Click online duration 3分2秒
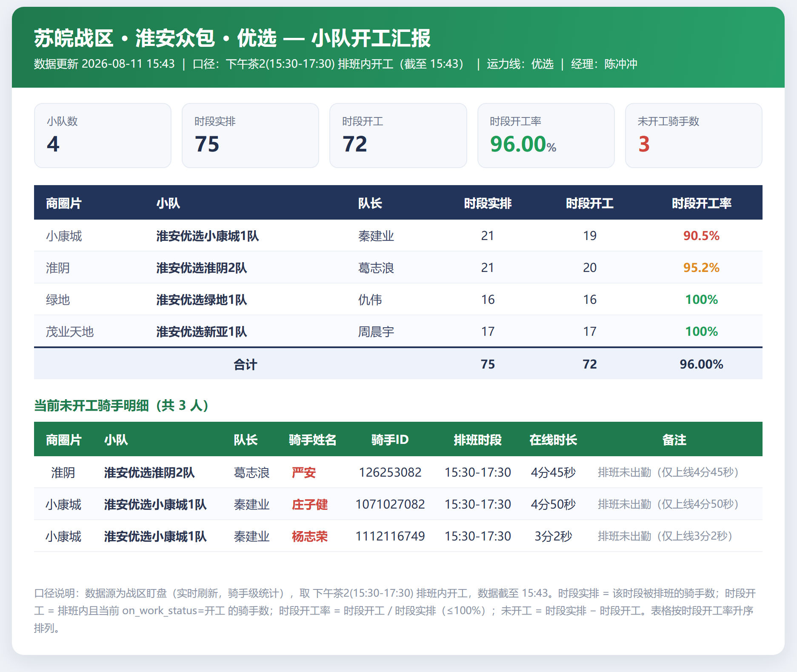Screen dimensions: 797x672 (x=553, y=536)
